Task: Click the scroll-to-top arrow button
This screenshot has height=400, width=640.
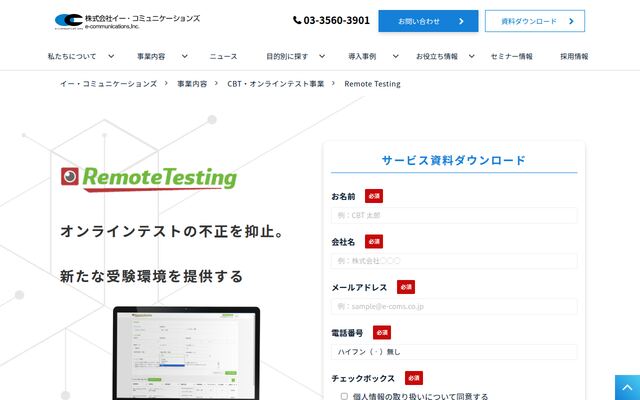Action: pyautogui.click(x=627, y=387)
